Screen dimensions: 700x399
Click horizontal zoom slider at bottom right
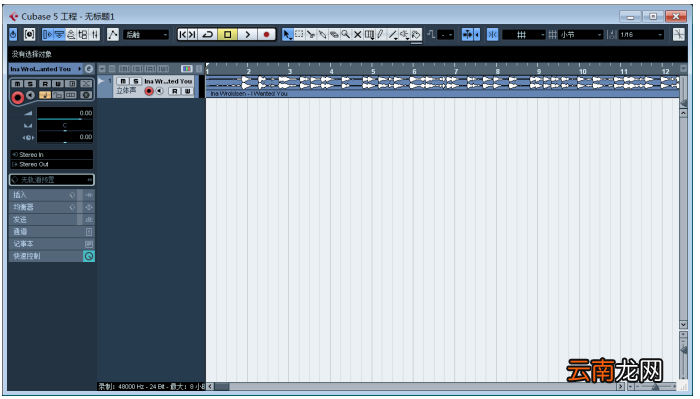pos(655,387)
